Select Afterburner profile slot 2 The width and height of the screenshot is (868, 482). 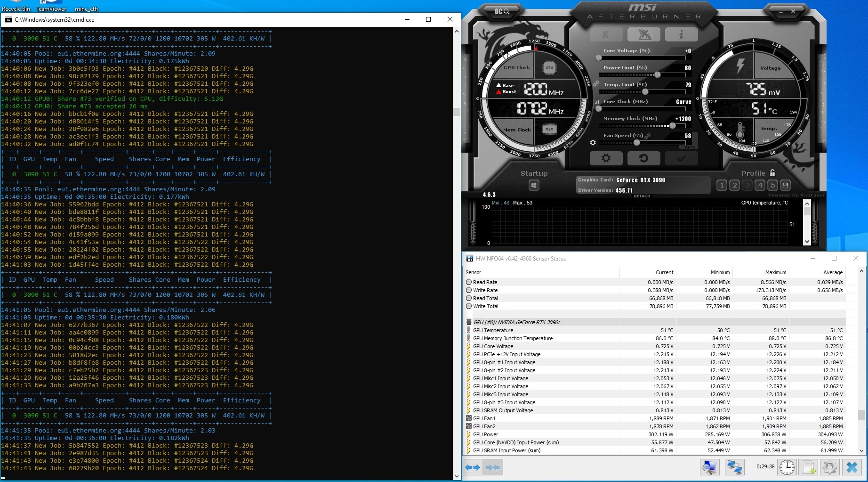[734, 185]
